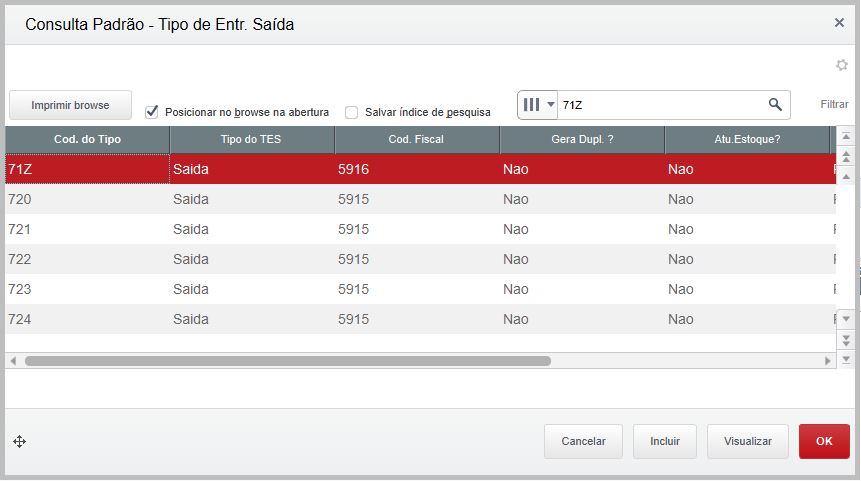Click the page up double arrow
The image size is (861, 481).
[x=846, y=156]
